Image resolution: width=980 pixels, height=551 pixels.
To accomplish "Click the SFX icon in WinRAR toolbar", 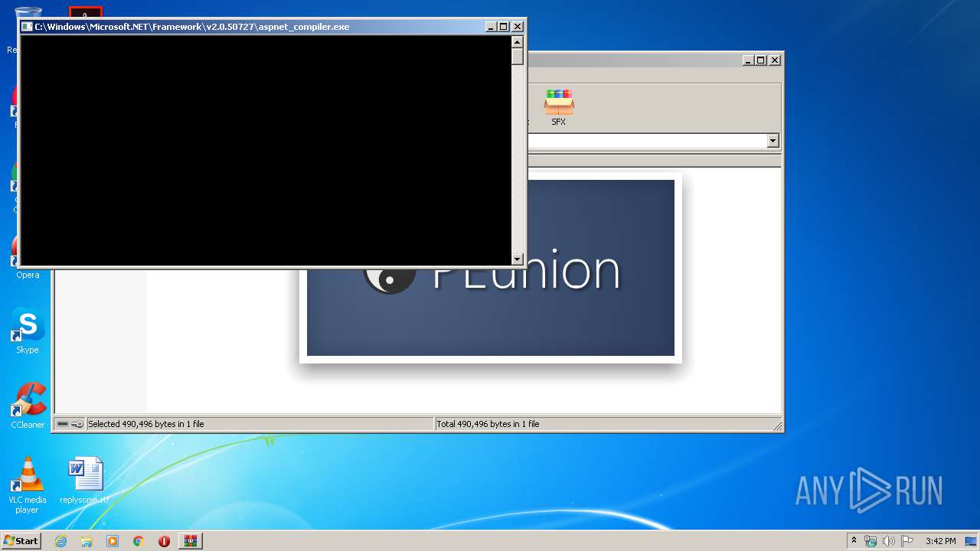I will (559, 107).
